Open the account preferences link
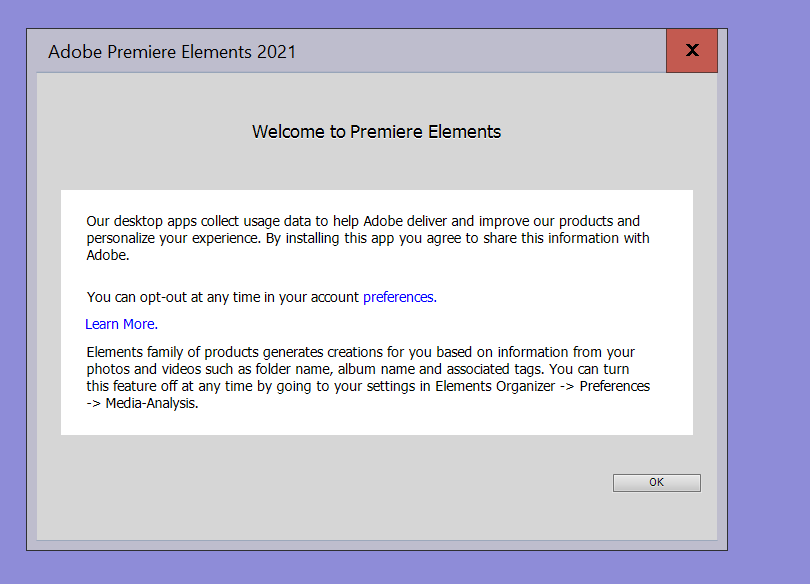 (398, 297)
